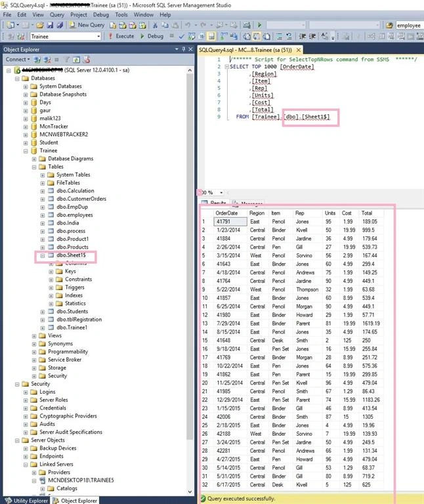Select the cell containing 41791
The height and width of the screenshot is (504, 424).
[x=230, y=221]
